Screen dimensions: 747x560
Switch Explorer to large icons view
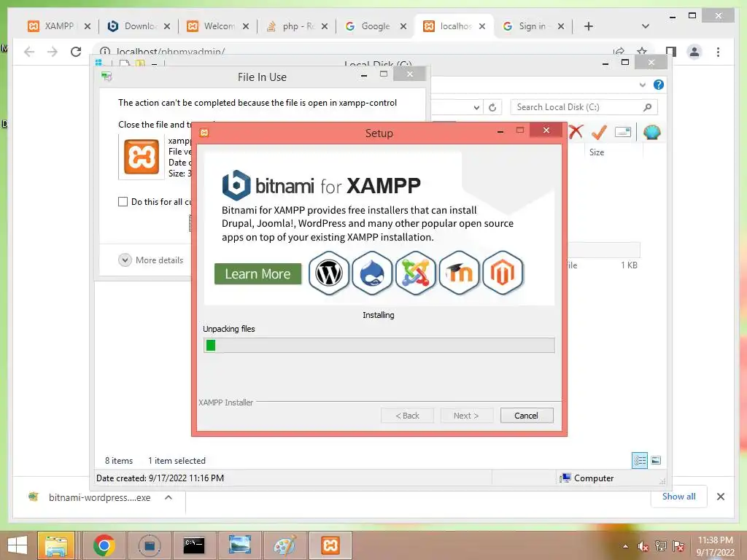[656, 460]
